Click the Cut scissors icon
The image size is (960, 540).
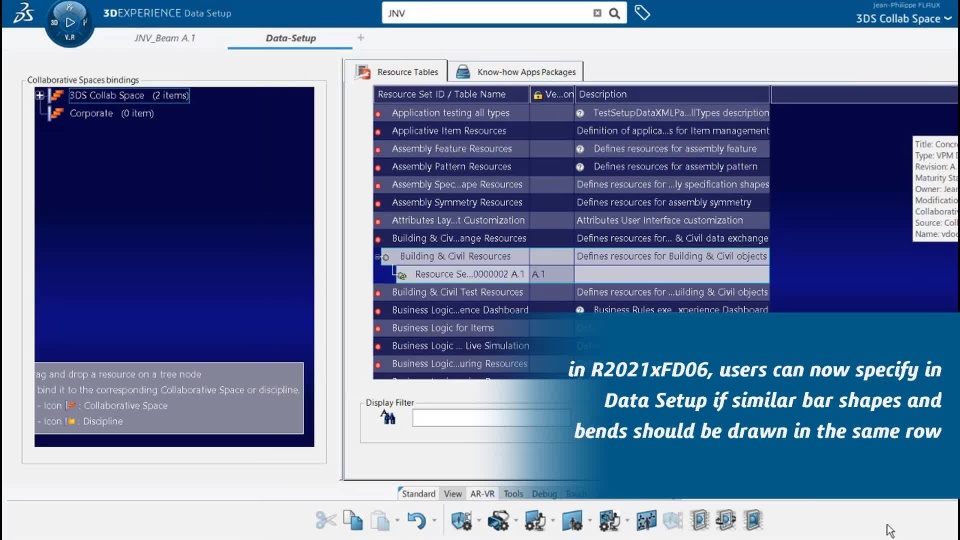(326, 520)
